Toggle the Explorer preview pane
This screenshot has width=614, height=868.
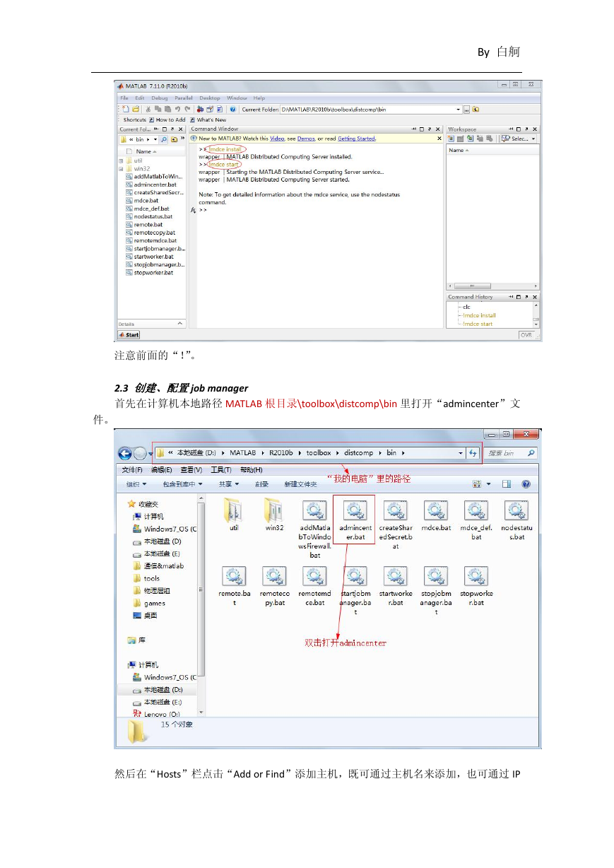coord(507,484)
